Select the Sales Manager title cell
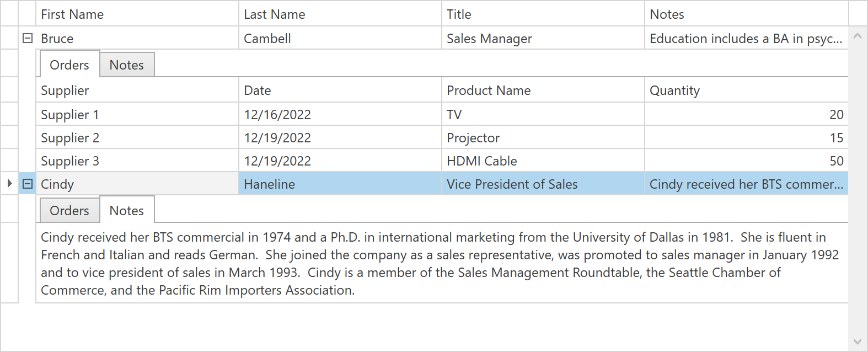 (543, 39)
